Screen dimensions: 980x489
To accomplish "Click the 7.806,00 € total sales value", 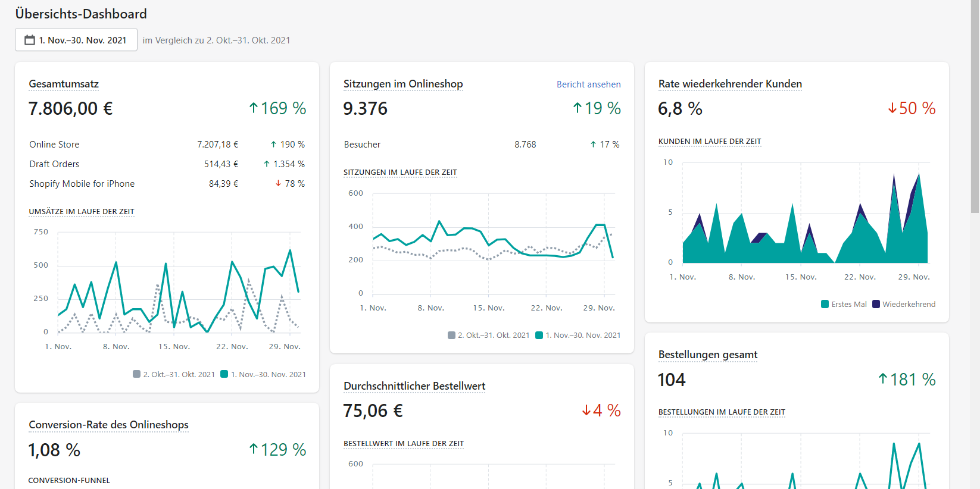I will 70,109.
